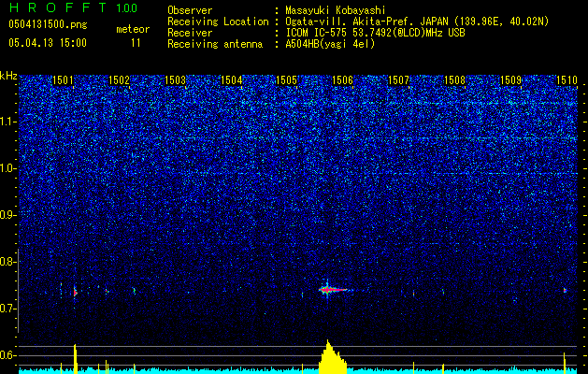The height and width of the screenshot is (374, 588).
Task: Click the 1510 time marker
Action: 566,79
